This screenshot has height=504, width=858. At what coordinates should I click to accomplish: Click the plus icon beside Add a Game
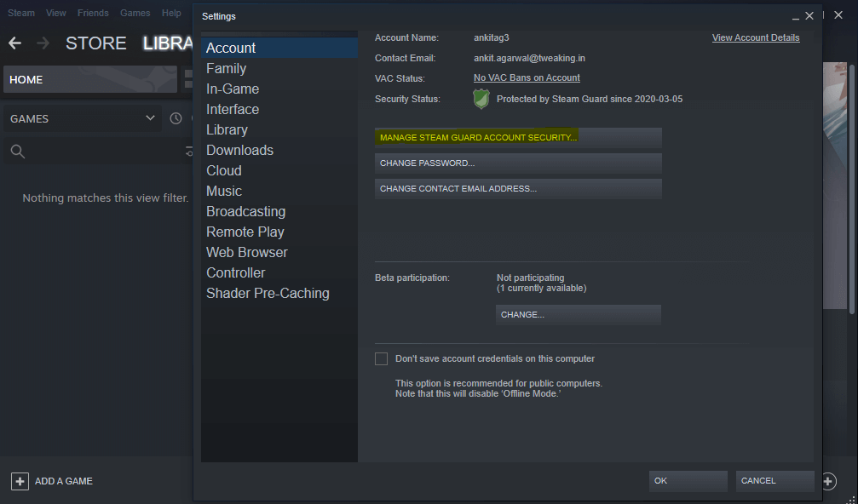(x=20, y=481)
